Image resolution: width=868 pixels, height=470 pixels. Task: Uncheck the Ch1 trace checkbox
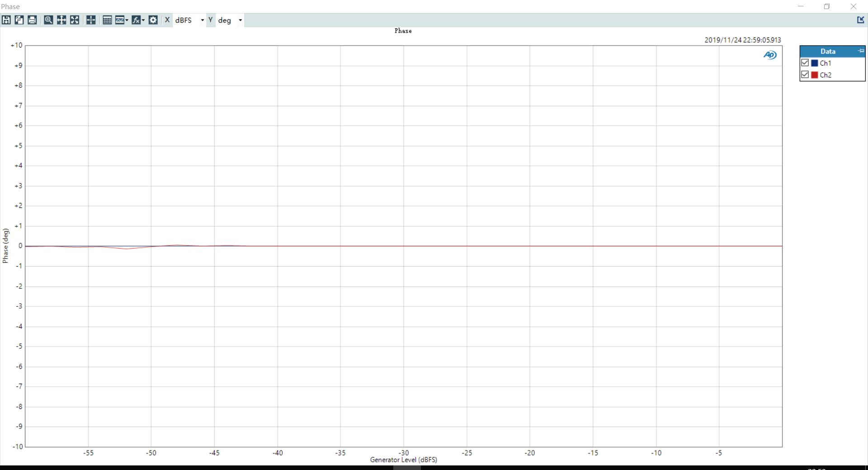click(x=805, y=63)
